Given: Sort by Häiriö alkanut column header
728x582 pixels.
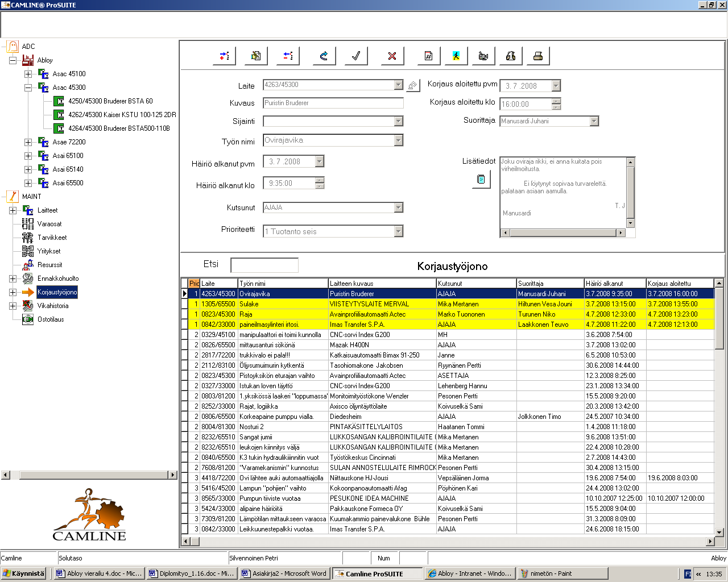Looking at the screenshot, I should (615, 283).
